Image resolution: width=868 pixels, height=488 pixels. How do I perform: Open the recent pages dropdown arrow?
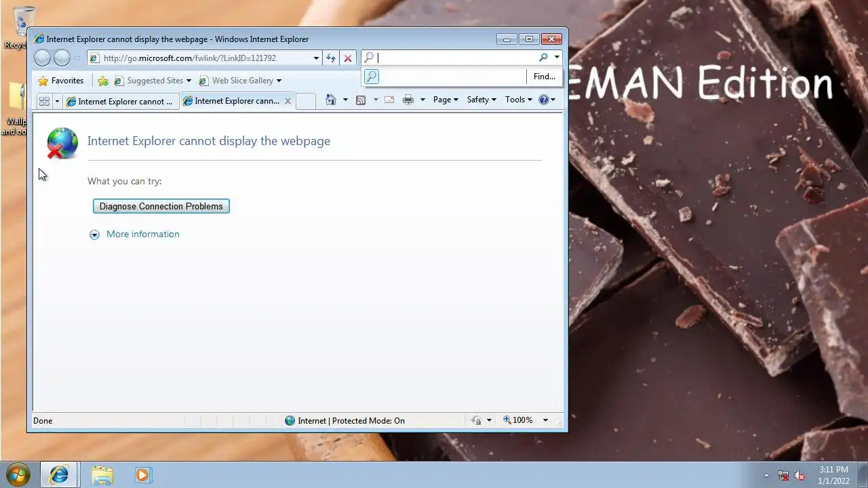pyautogui.click(x=77, y=58)
